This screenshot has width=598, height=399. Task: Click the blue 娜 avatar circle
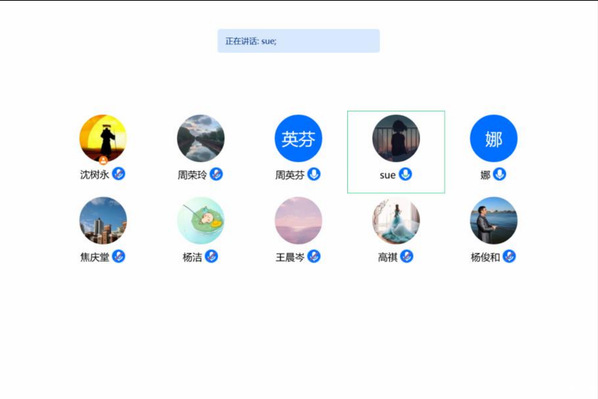click(494, 138)
